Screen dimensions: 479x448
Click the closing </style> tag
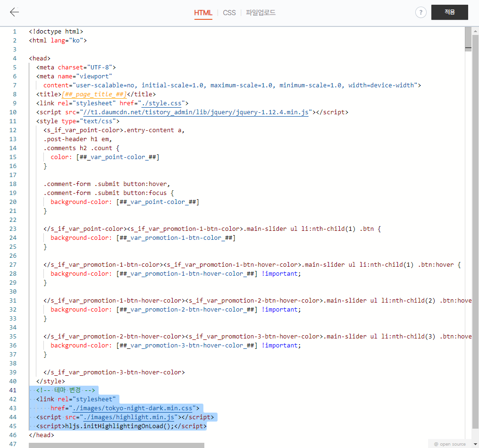coord(50,381)
